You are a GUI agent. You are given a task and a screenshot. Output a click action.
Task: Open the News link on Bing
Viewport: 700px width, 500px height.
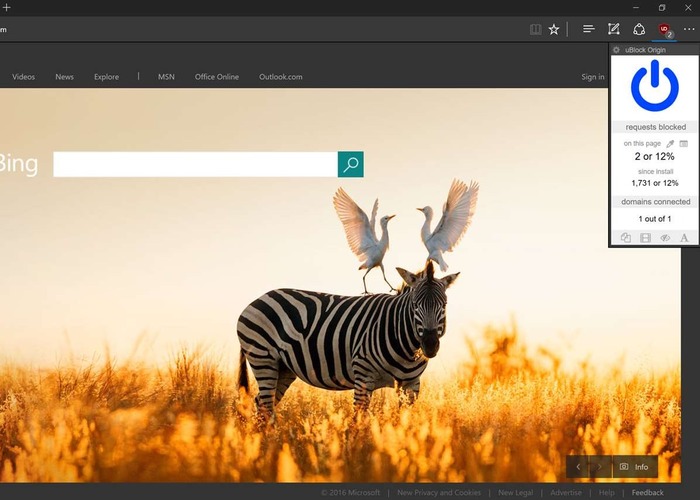pyautogui.click(x=64, y=77)
